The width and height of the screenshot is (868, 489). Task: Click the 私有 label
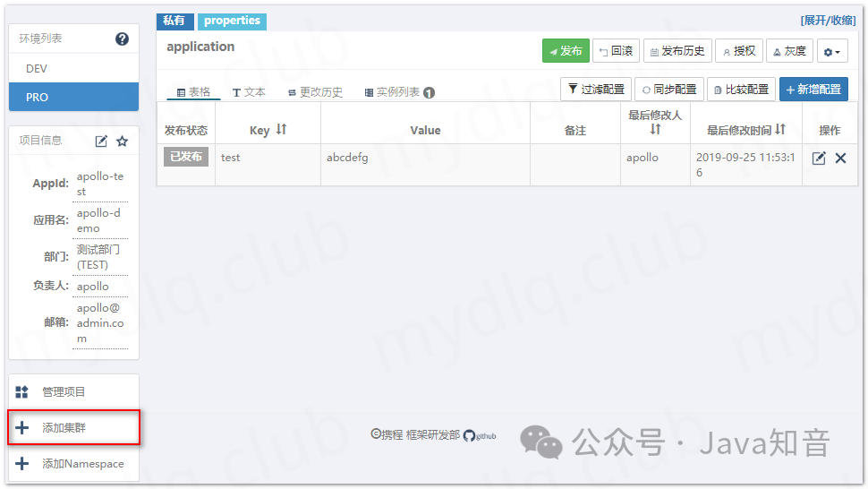pos(174,21)
